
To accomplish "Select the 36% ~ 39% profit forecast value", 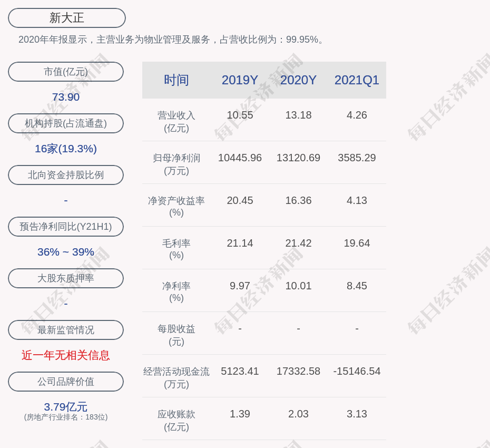I will click(x=66, y=251).
